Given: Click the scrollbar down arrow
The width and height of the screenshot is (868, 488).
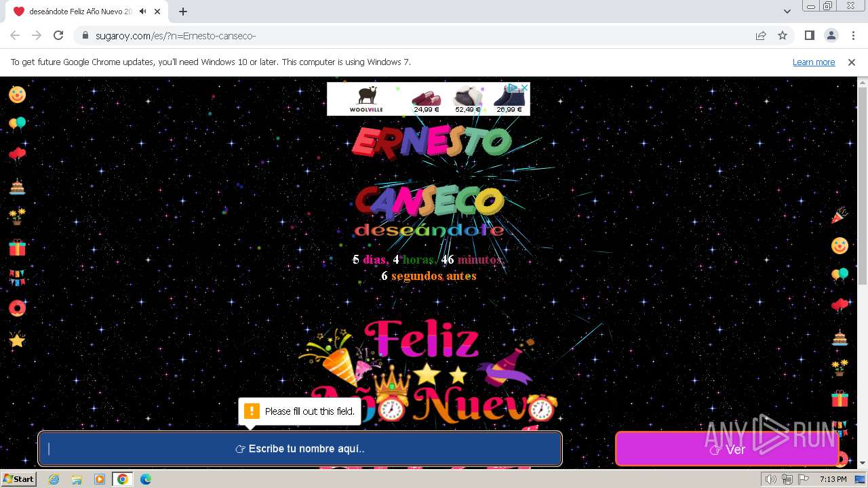Looking at the screenshot, I should 863,463.
